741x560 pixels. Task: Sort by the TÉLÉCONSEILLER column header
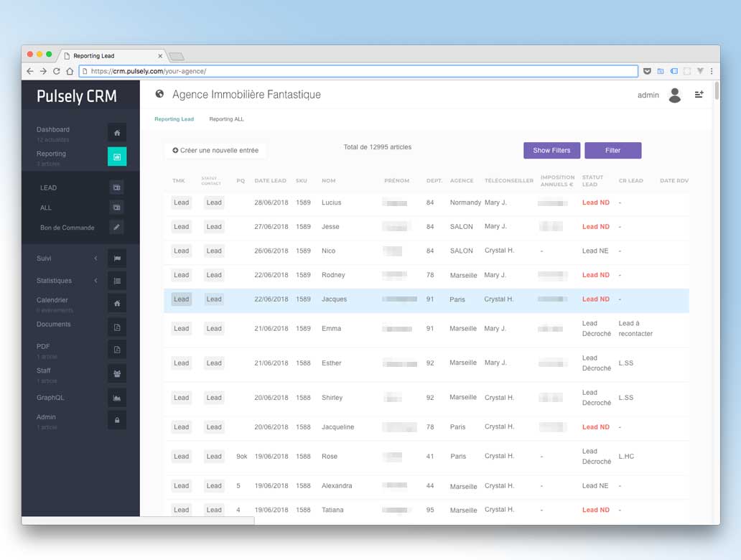pos(508,180)
